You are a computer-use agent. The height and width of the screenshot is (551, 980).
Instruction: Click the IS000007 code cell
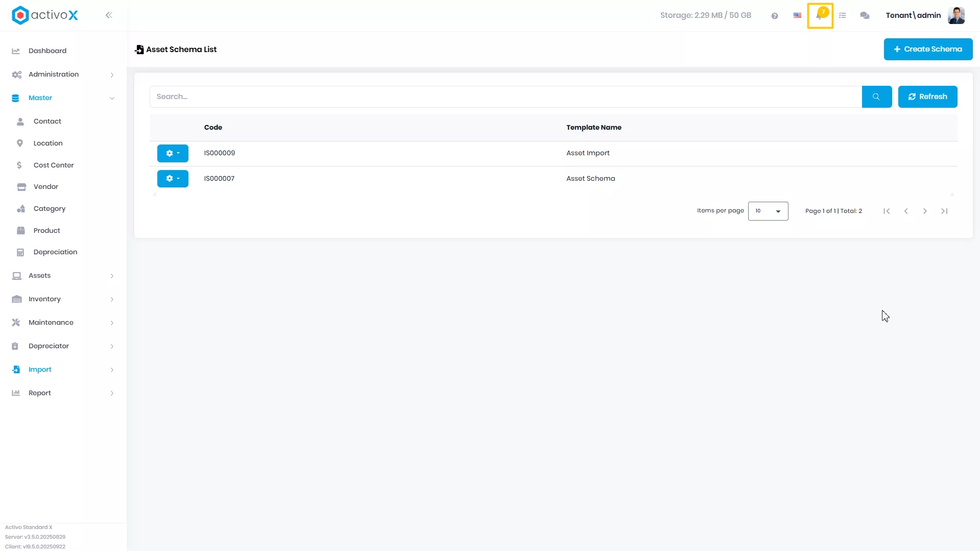point(219,179)
